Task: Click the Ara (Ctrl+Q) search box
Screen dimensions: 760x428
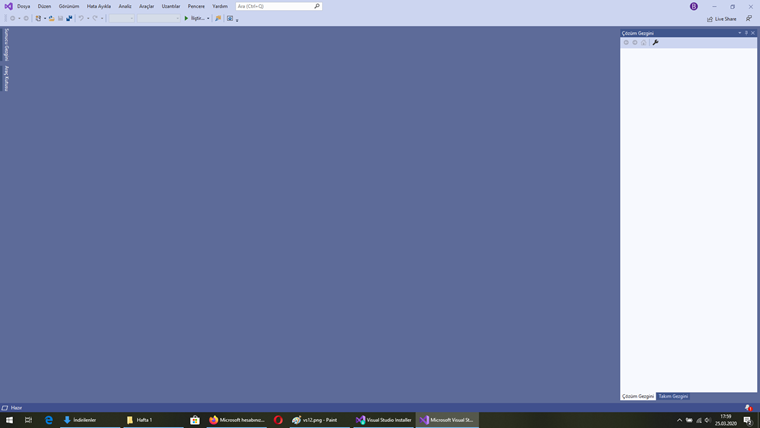Action: point(277,6)
